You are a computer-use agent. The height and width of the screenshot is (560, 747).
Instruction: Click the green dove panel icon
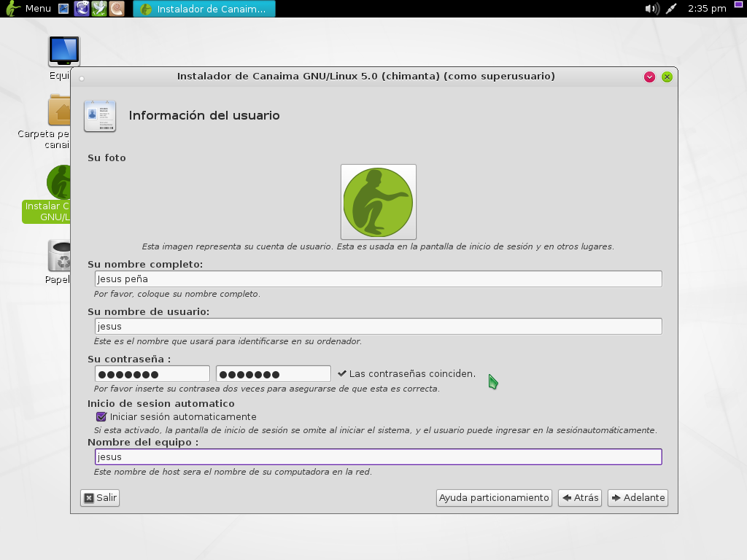(x=99, y=9)
